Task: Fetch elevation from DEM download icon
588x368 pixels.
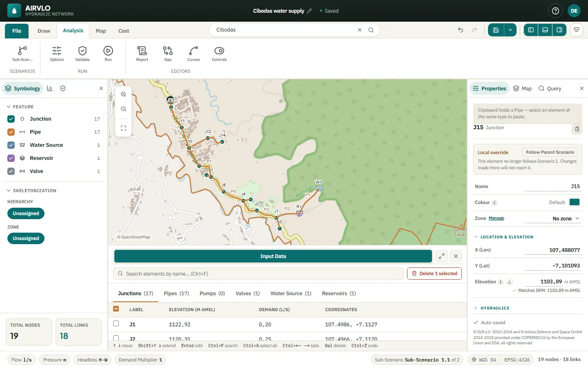Action: pos(509,282)
